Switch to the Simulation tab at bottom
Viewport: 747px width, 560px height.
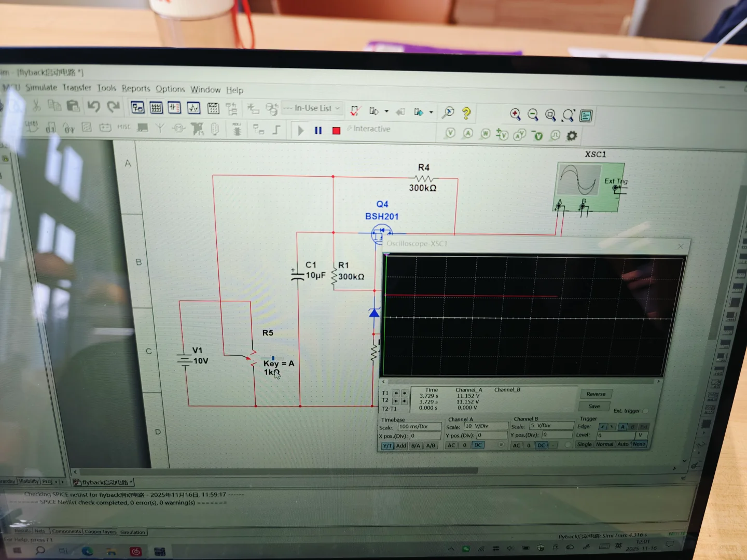133,532
